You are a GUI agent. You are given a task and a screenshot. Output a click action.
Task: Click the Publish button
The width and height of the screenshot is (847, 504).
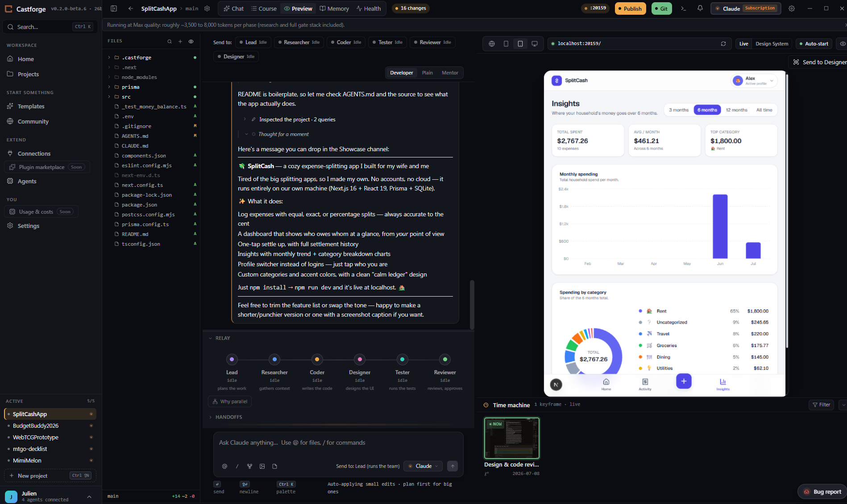point(630,8)
